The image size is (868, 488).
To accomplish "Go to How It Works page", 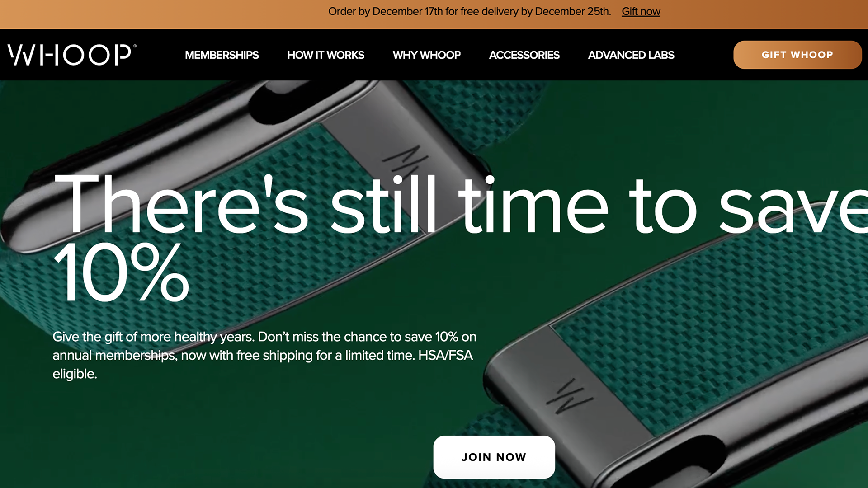I will click(x=325, y=55).
